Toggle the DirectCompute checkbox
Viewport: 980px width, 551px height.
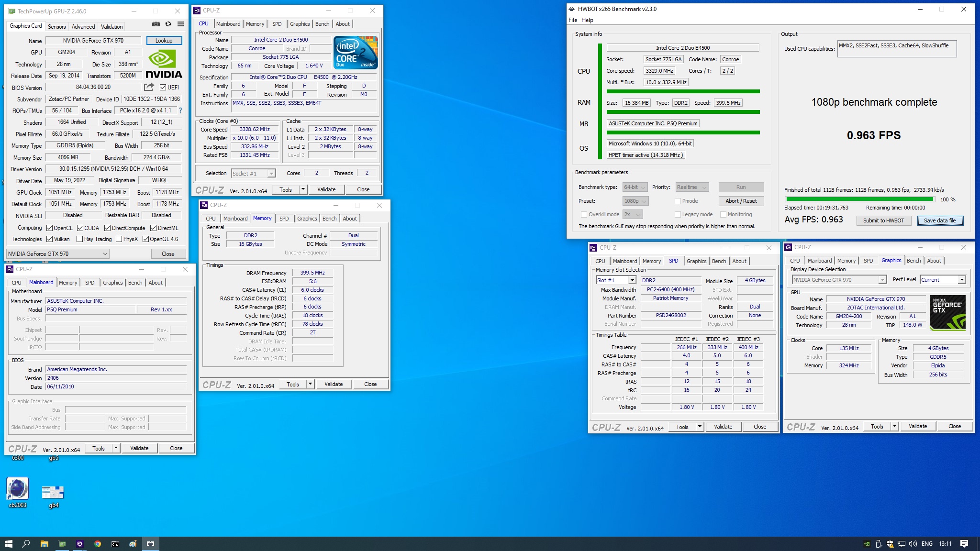tap(108, 228)
